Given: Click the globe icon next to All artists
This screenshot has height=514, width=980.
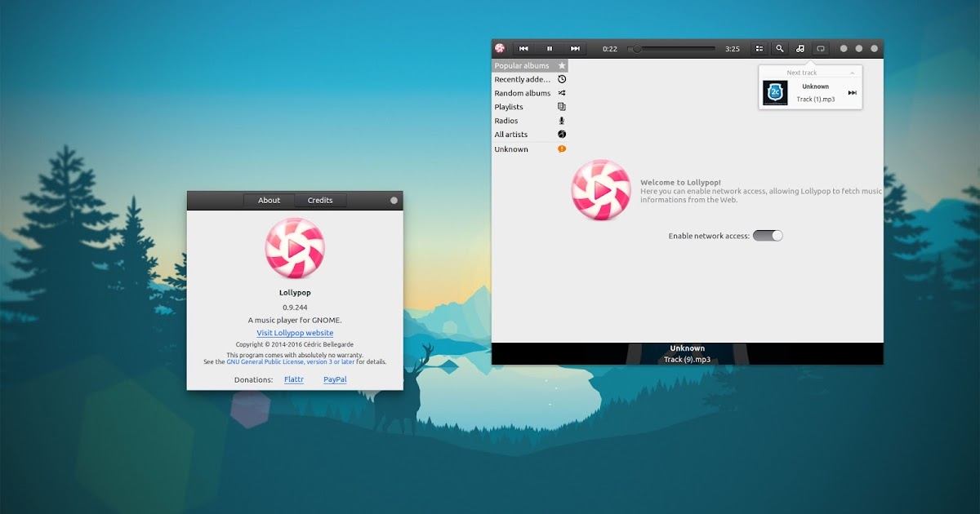Looking at the screenshot, I should 561,134.
